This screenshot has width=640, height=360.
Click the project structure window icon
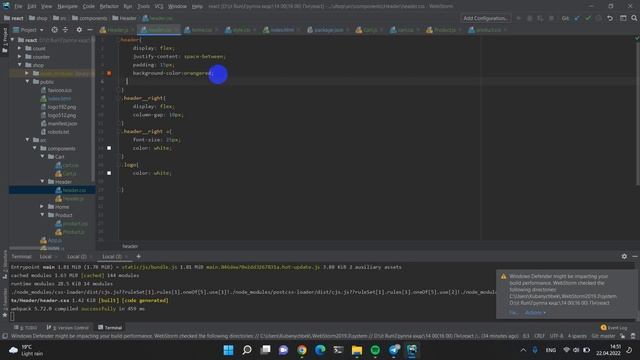coord(623,18)
